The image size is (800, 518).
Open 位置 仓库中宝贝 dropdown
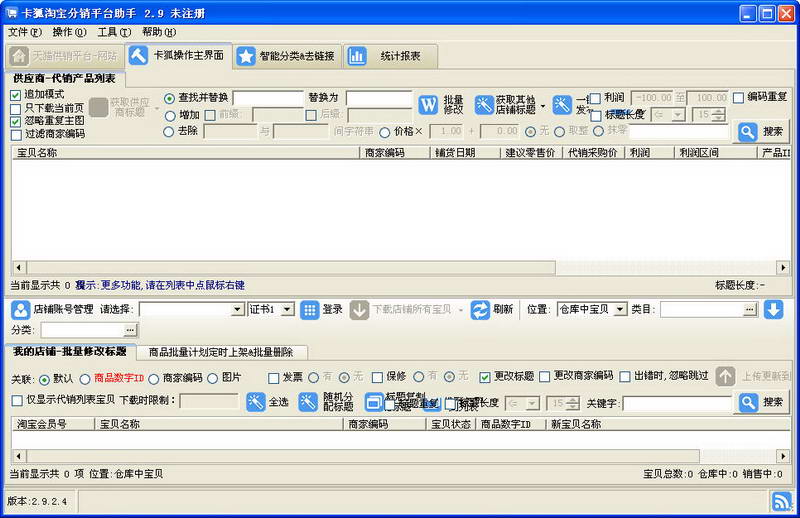click(x=620, y=309)
